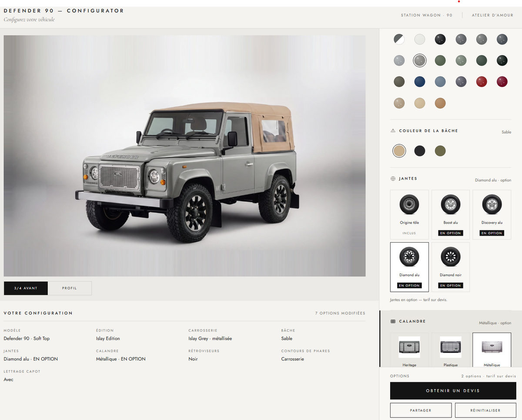Click the Defender vehicle preview image

pyautogui.click(x=184, y=156)
